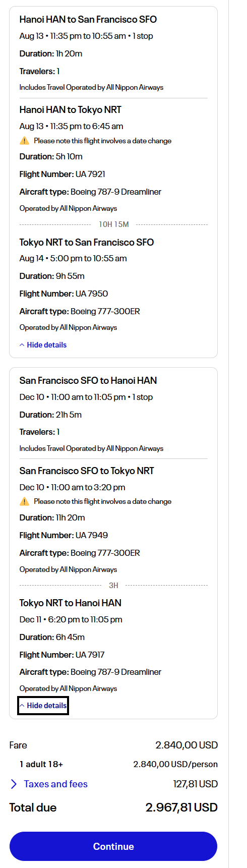Select the San Francisco SFO to Hanoi HAN heading
This screenshot has height=868, width=247.
(x=88, y=380)
